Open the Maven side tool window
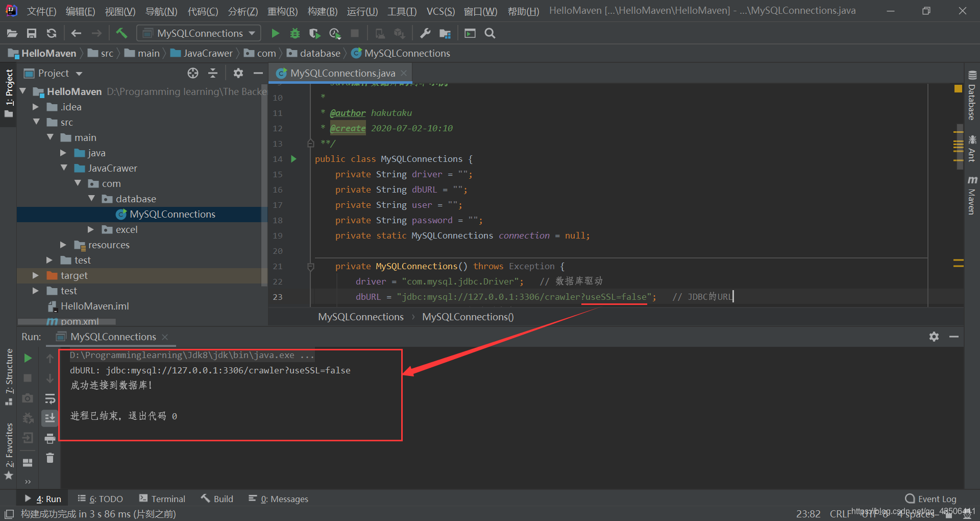Viewport: 980px width, 521px height. (972, 195)
